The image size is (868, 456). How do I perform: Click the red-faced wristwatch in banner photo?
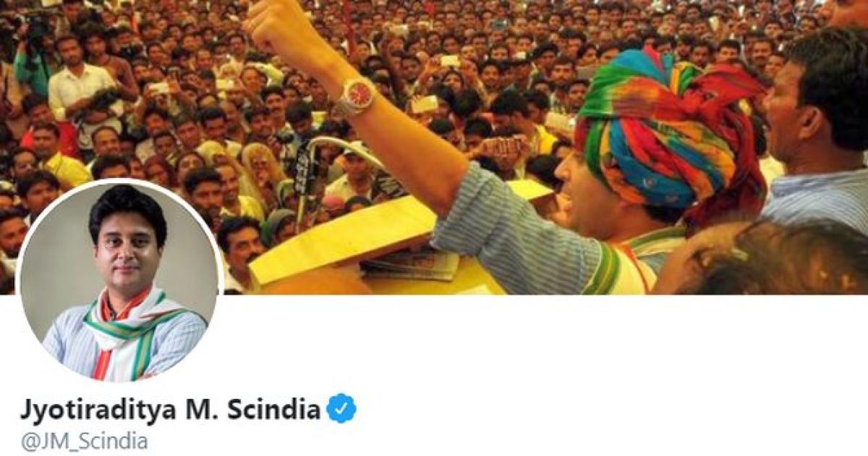point(356,96)
